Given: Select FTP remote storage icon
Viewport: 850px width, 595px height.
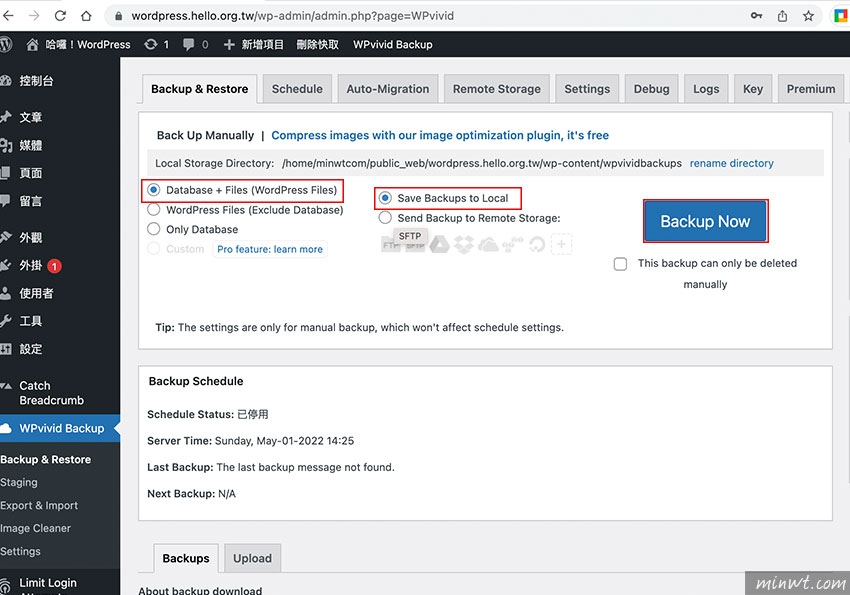Looking at the screenshot, I should click(x=390, y=245).
